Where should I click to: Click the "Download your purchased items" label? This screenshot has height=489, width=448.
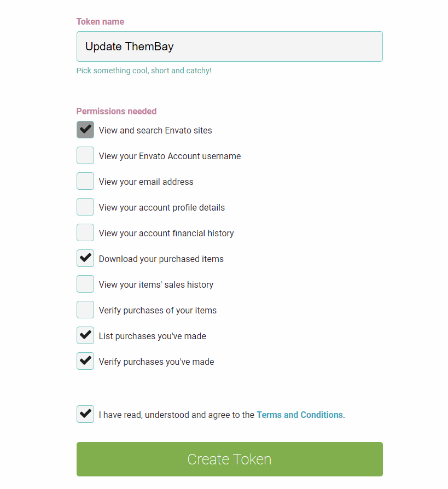click(x=161, y=259)
